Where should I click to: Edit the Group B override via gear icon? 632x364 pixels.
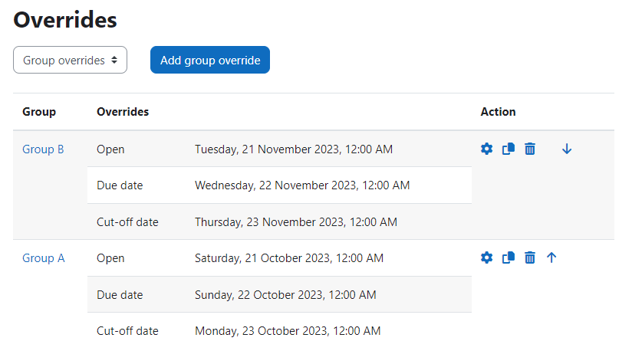coord(486,149)
